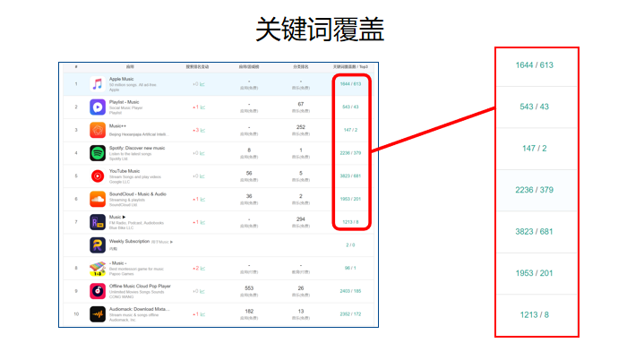The image size is (644, 360).
Task: Open the Apple Music app icon
Action: click(x=98, y=84)
